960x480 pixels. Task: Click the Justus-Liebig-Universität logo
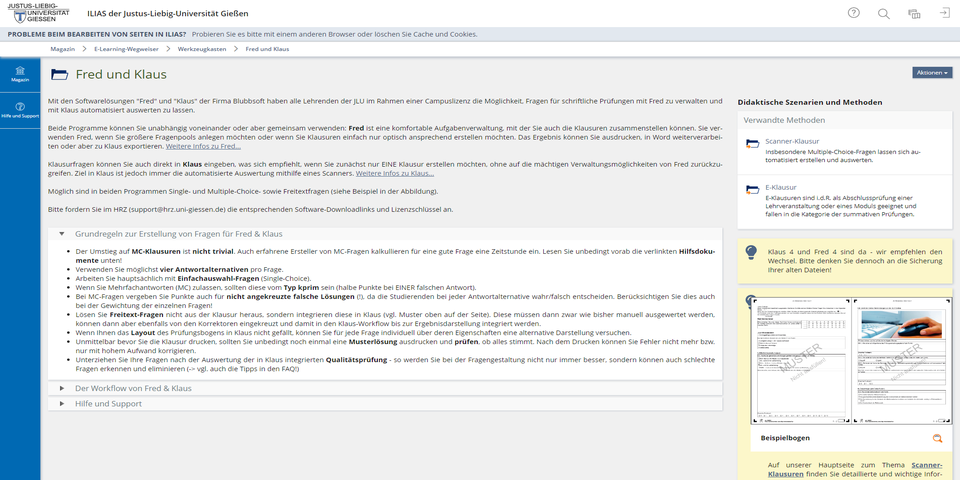click(x=38, y=13)
